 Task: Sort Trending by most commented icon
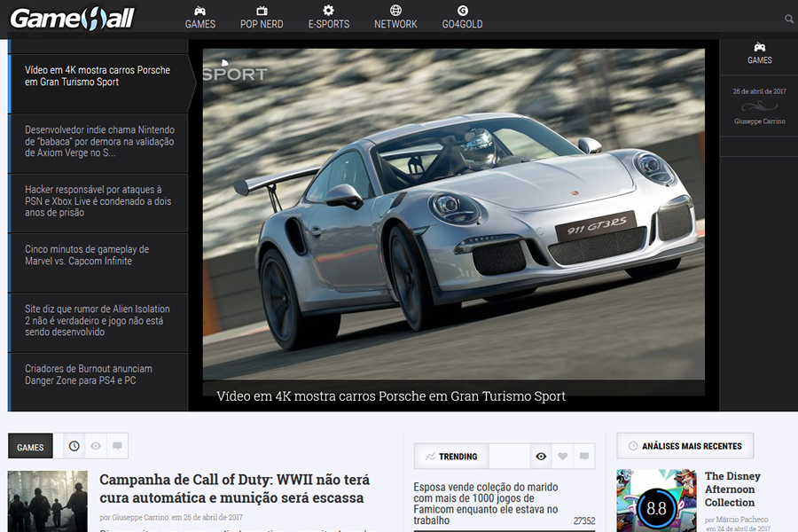pos(584,456)
